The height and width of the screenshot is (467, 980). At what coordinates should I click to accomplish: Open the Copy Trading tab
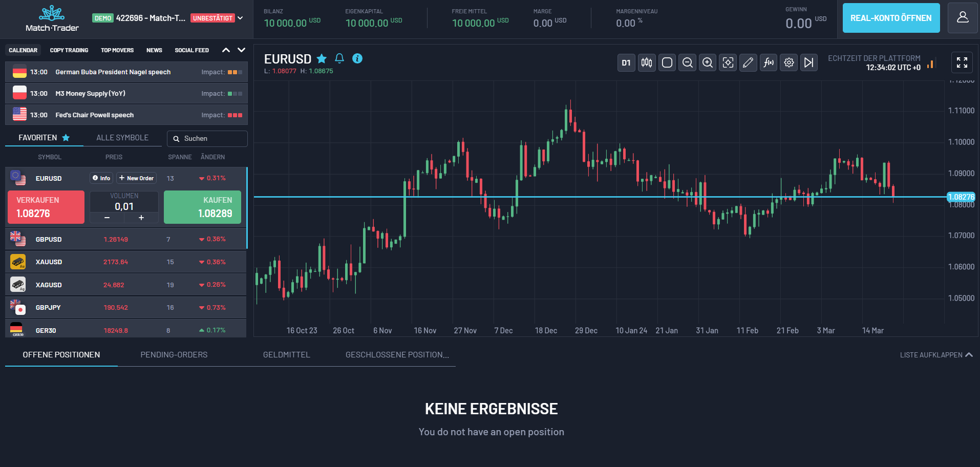(x=69, y=50)
